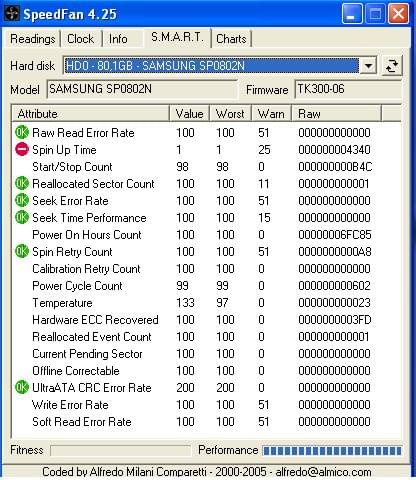Click Temperature value 133
416x480 pixels.
point(185,303)
